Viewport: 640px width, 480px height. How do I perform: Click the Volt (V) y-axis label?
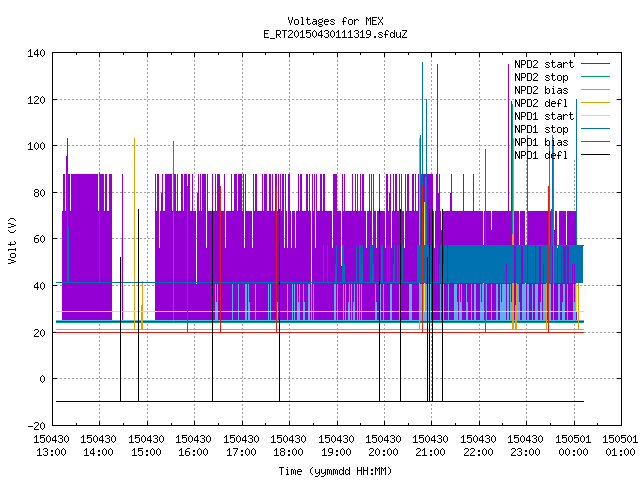pos(12,240)
